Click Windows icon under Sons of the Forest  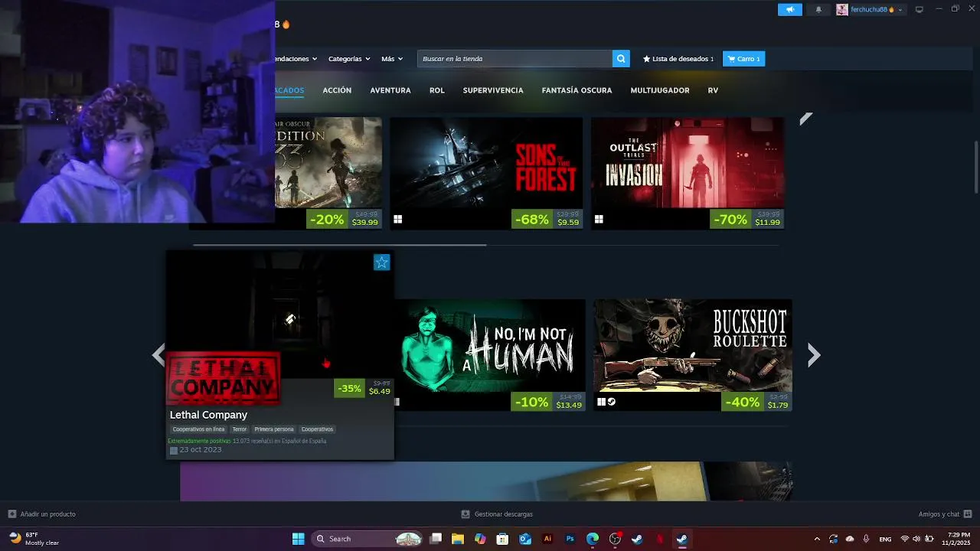[x=397, y=219]
